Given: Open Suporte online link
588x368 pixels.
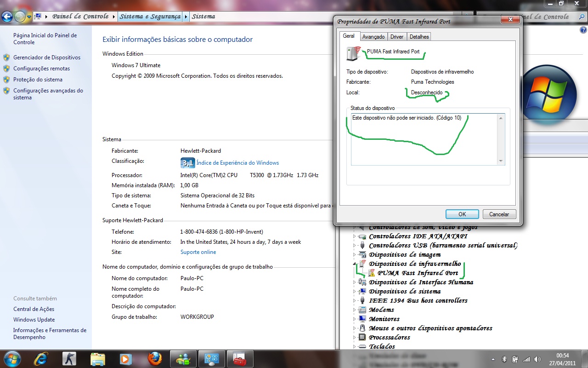Looking at the screenshot, I should point(198,252).
